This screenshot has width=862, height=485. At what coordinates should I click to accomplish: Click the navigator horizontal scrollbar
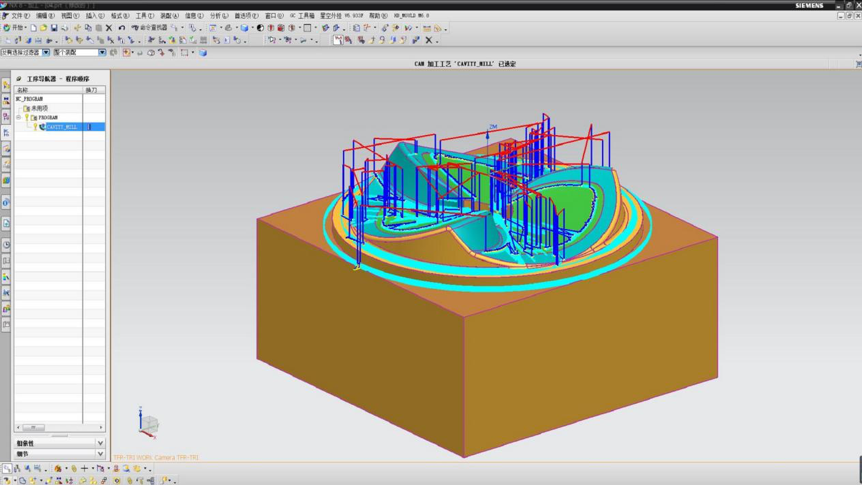click(59, 427)
